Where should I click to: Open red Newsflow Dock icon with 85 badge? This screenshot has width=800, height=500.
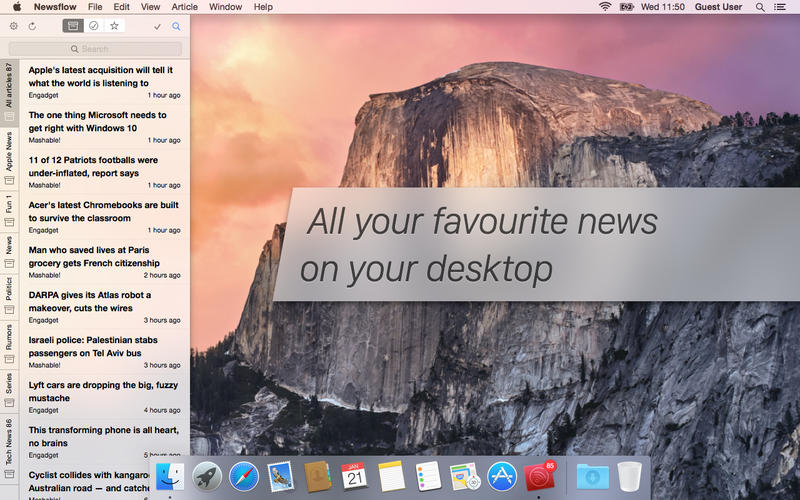[x=539, y=477]
